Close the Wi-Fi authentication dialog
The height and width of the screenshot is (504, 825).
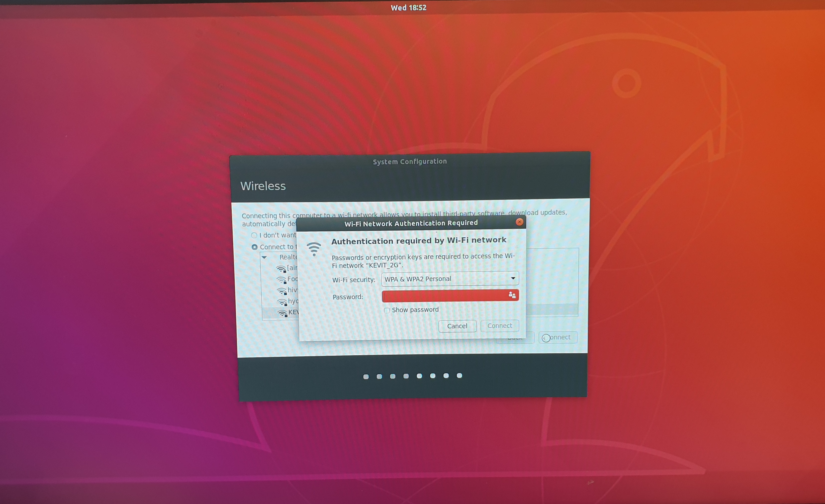click(519, 222)
